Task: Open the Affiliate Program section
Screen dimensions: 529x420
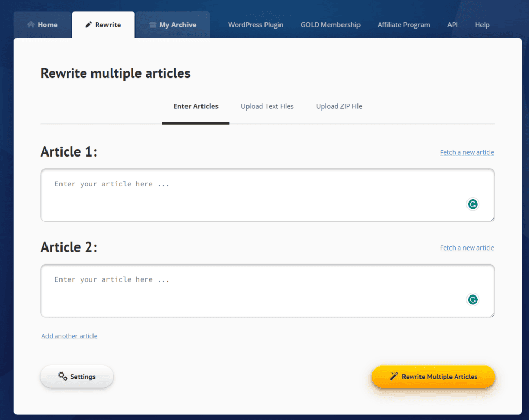Action: click(x=403, y=24)
